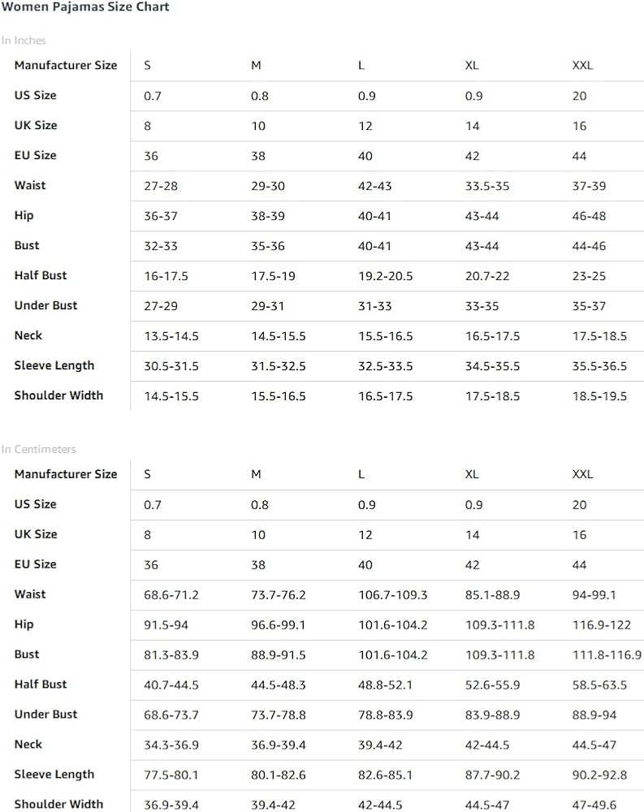Click the XXL column header in inches table

pyautogui.click(x=582, y=65)
